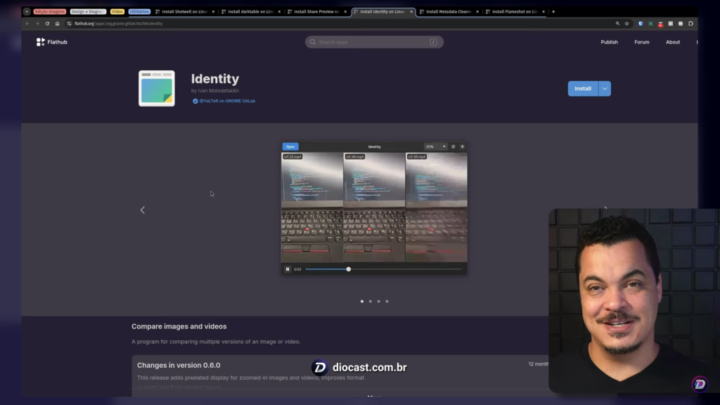Go to the previous screenshot with left arrow

(x=142, y=210)
